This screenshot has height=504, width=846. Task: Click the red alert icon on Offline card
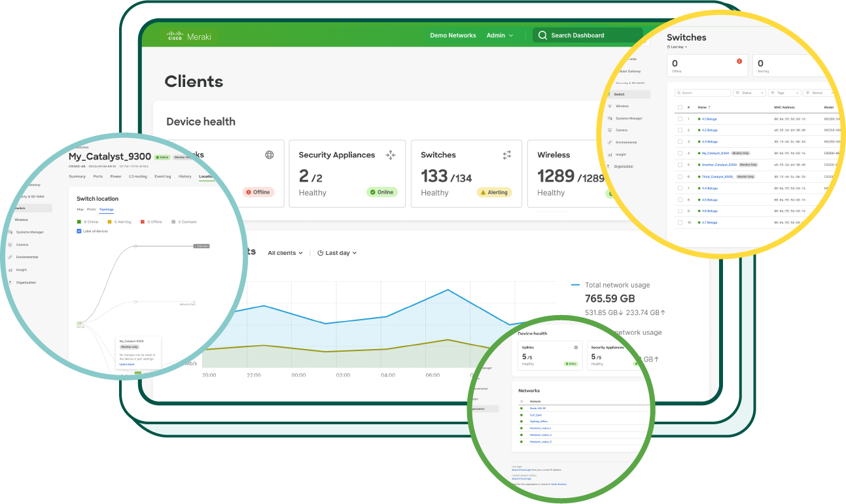click(x=739, y=61)
